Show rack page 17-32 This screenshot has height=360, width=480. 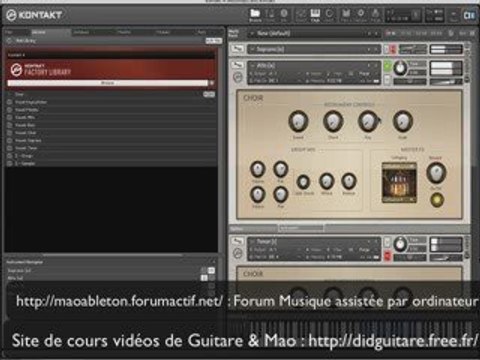pyautogui.click(x=406, y=33)
